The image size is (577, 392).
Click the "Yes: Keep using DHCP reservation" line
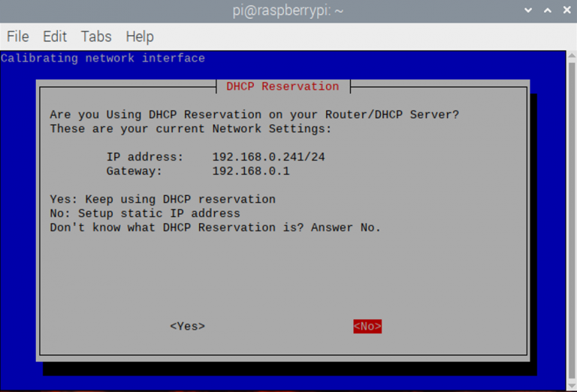click(162, 200)
